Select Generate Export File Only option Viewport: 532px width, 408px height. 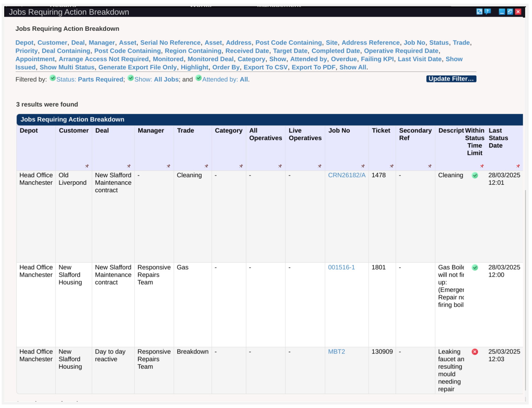(x=138, y=67)
